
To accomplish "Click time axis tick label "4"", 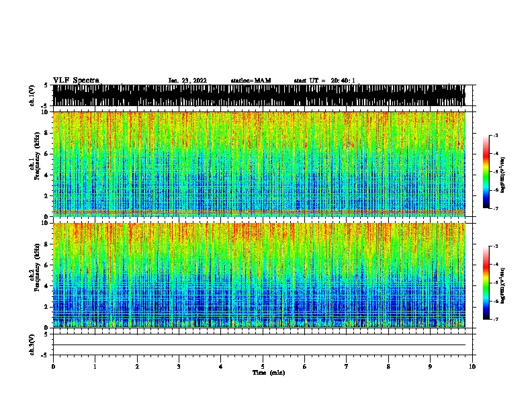I will point(221,367).
